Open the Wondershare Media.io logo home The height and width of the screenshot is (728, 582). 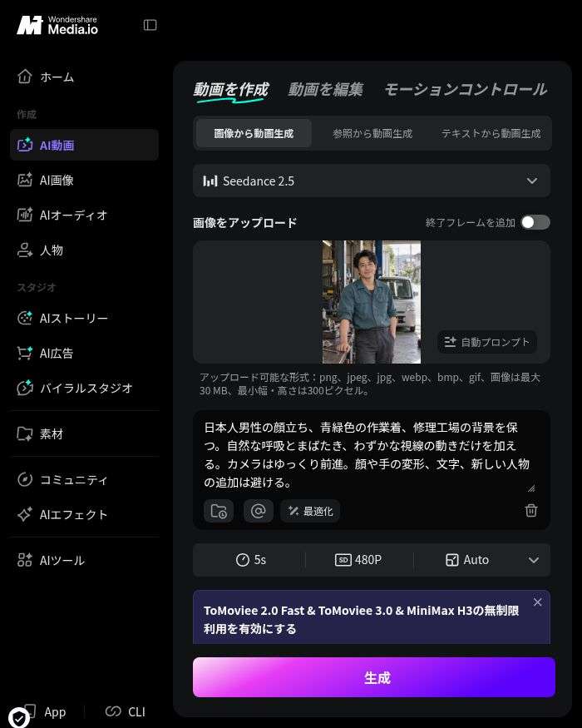(57, 25)
